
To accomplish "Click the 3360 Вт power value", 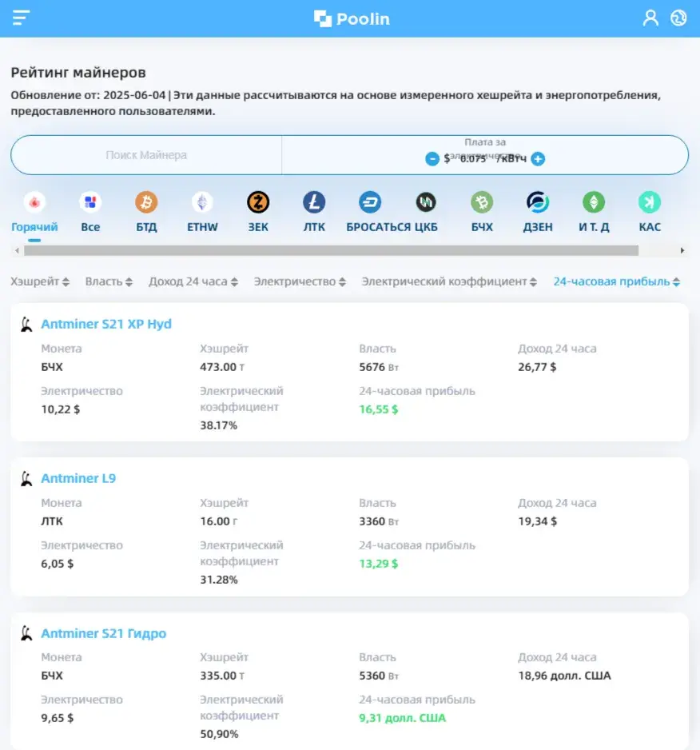I will [379, 521].
